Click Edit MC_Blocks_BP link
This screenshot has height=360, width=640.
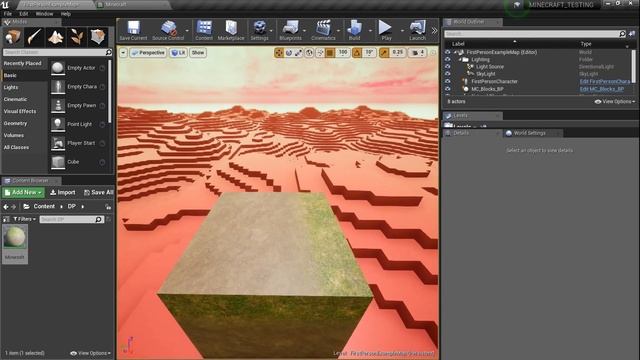[x=602, y=89]
